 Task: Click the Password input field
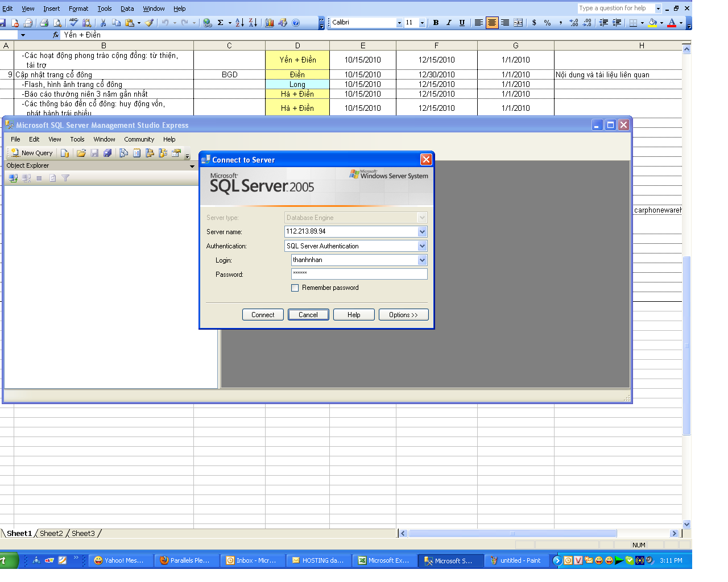pos(359,274)
